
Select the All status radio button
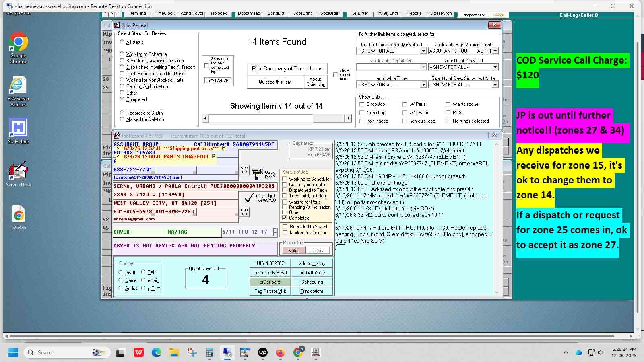tap(122, 42)
